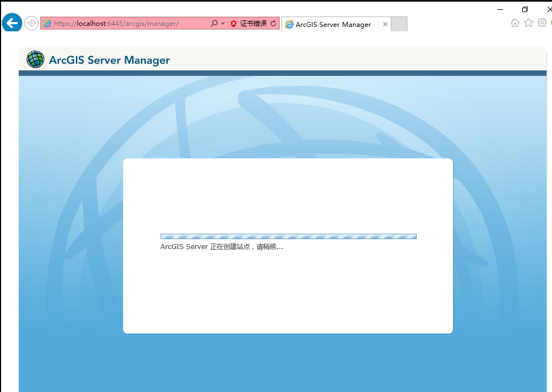Screen dimensions: 552x392
Task: Open the 证书错误 certificate error notice
Action: coord(253,23)
